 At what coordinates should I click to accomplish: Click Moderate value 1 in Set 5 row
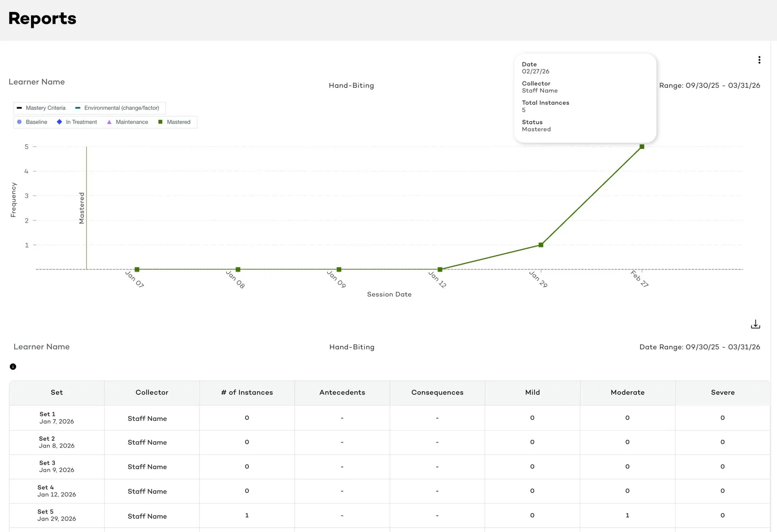click(627, 515)
